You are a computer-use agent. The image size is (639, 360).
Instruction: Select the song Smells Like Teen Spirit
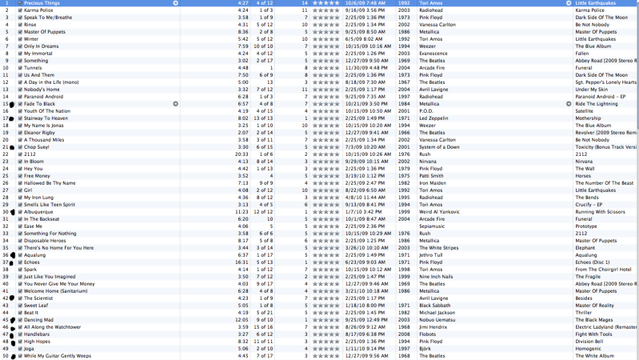pos(320,205)
